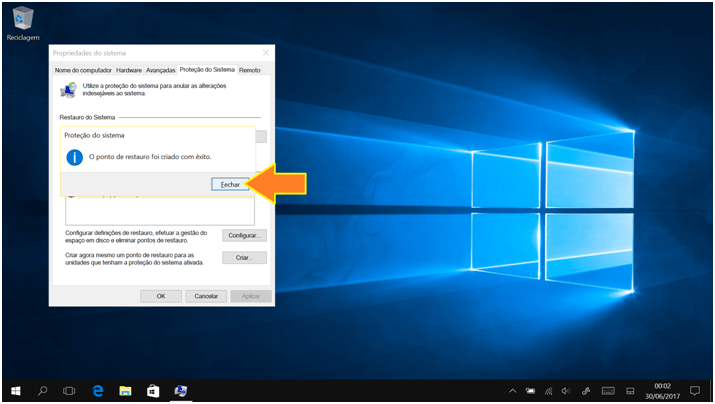Viewport: 715px width, 404px height.
Task: Click the taskbar clock showing 00:02
Action: pyautogui.click(x=661, y=391)
